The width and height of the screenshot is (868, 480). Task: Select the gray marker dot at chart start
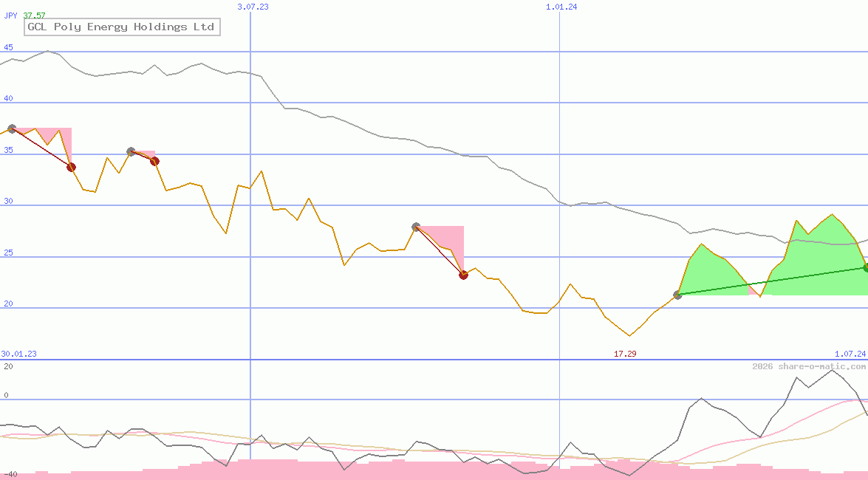[11, 128]
